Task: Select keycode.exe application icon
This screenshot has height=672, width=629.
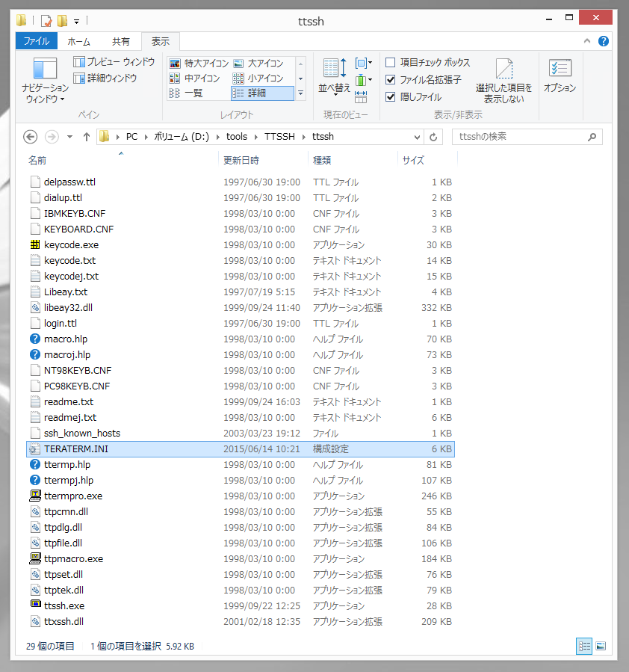Action: tap(35, 244)
